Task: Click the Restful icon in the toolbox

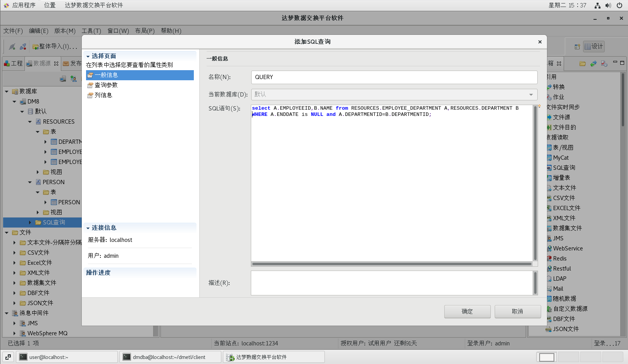Action: (549, 269)
